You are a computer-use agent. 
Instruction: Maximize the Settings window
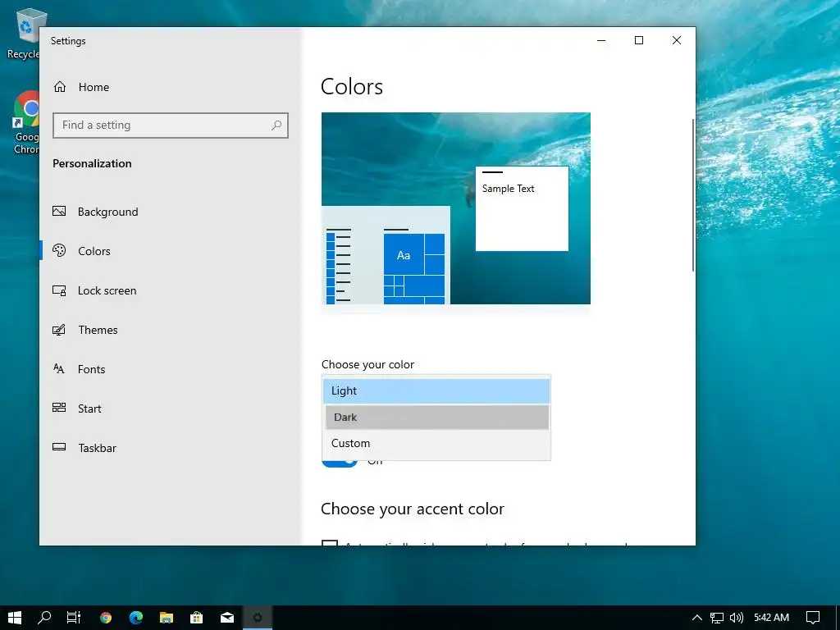tap(638, 41)
